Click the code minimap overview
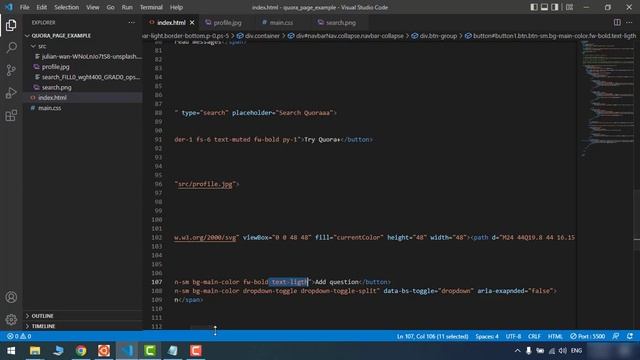This screenshot has height=360, width=640. [608, 98]
